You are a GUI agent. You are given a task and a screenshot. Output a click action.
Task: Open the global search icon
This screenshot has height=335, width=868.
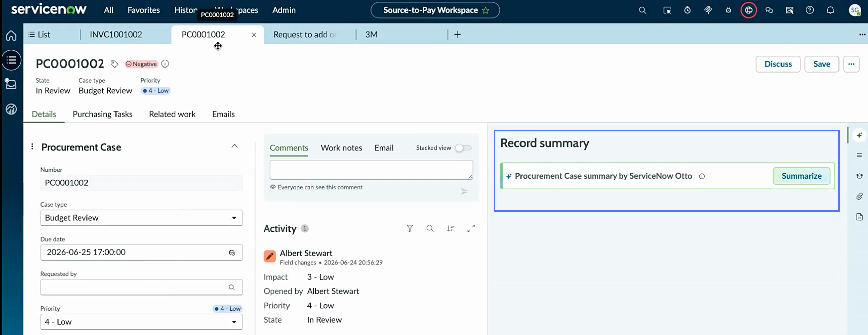pyautogui.click(x=642, y=10)
